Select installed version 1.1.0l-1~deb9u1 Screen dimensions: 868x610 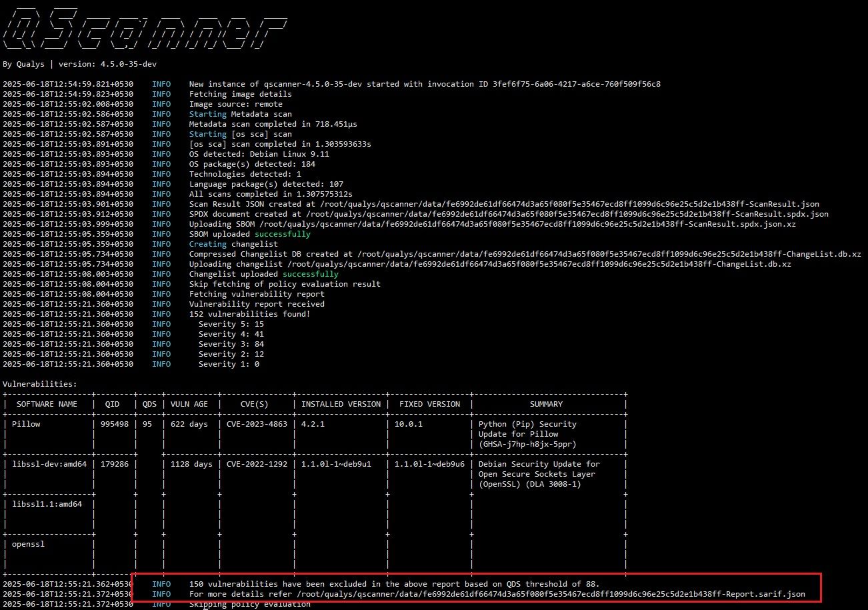[x=336, y=464]
